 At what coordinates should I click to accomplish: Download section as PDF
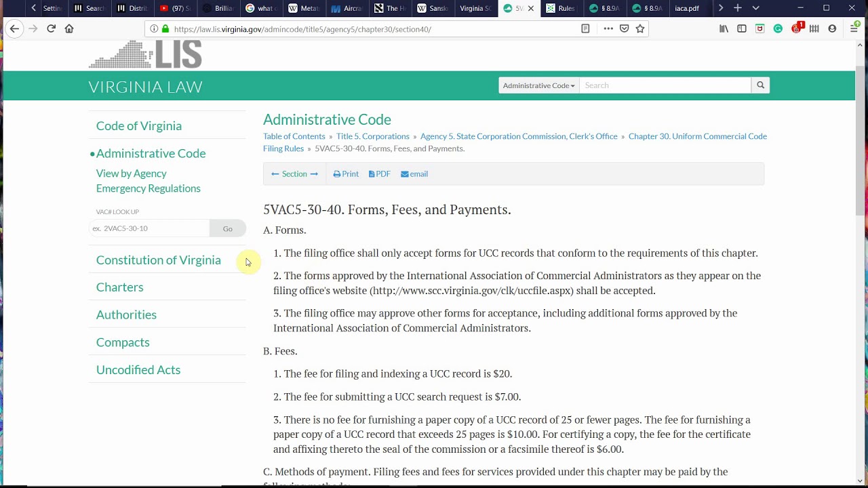380,174
